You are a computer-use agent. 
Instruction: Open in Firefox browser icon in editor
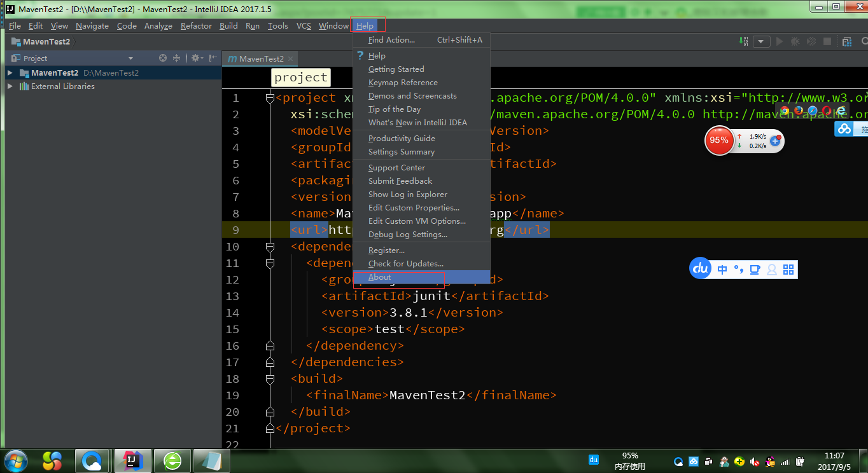pos(799,111)
